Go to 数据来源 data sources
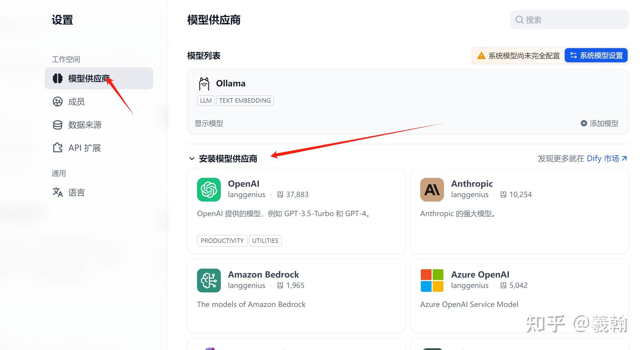 pos(85,125)
